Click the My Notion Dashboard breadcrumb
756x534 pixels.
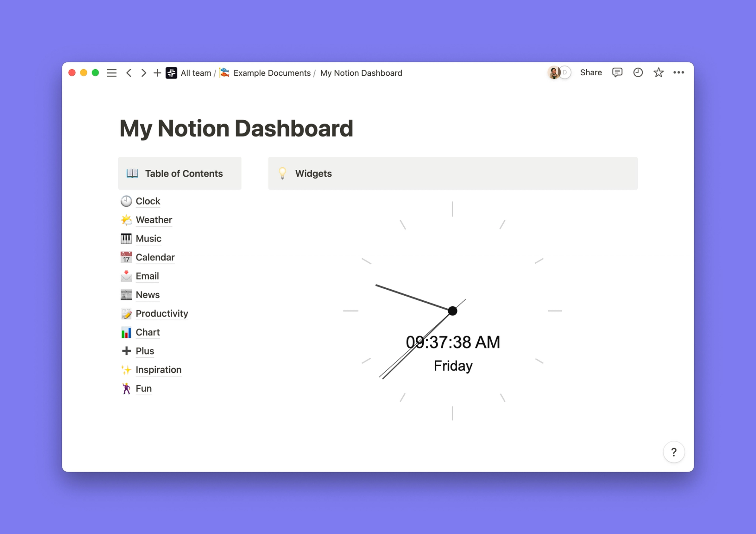tap(361, 73)
